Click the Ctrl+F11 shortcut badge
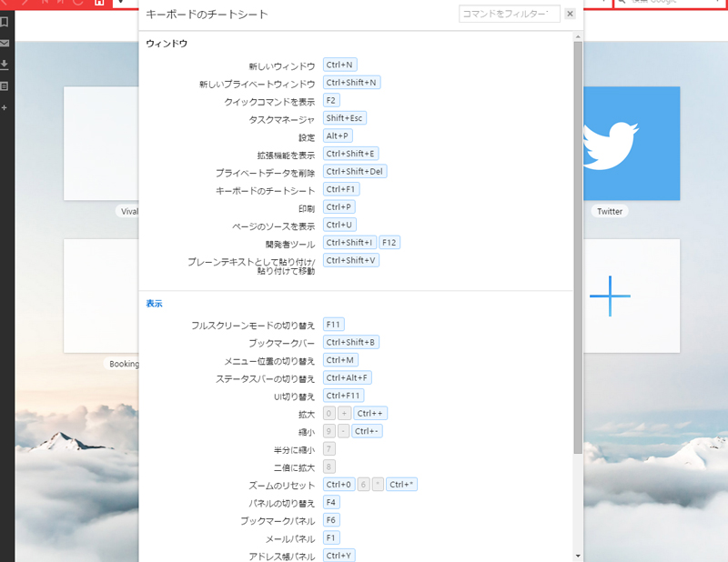Image resolution: width=728 pixels, height=562 pixels. [x=344, y=396]
